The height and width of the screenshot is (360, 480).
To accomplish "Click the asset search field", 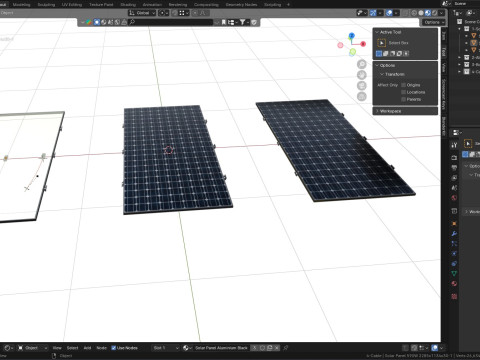I will coord(171,22).
